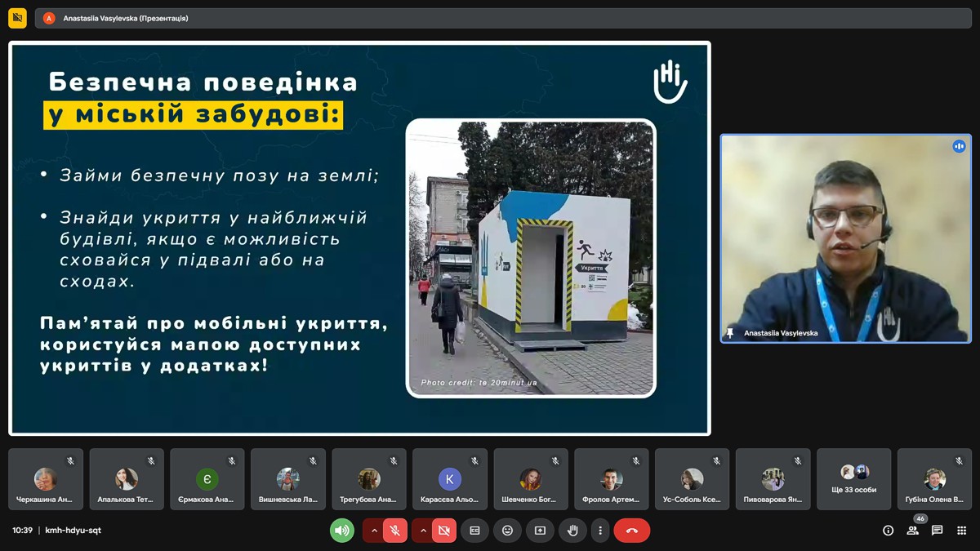Open video settings chevron beside camera
The image size is (980, 551).
[x=423, y=531]
